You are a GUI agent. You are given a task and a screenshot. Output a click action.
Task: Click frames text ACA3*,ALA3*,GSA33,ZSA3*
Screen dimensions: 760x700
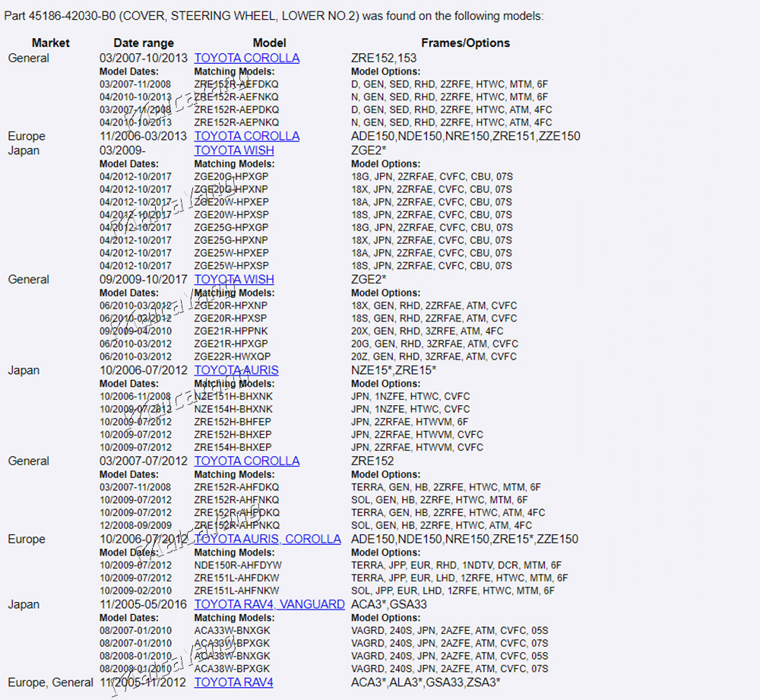pos(426,683)
